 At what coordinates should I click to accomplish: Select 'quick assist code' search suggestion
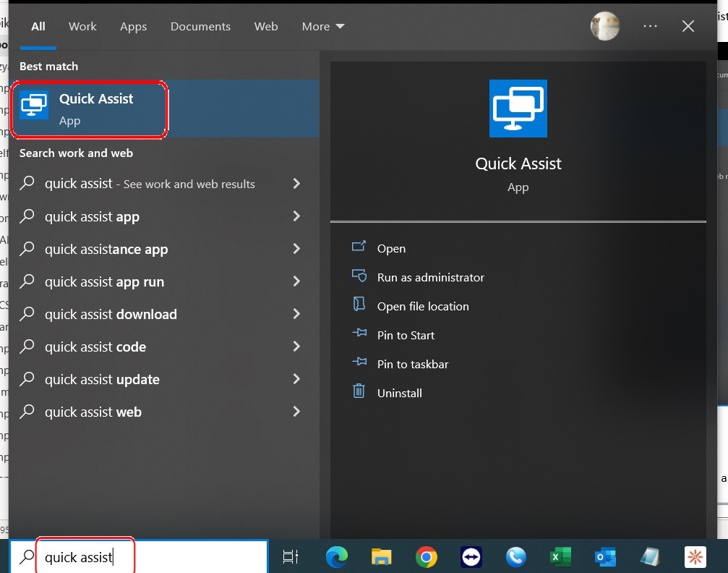coord(95,347)
